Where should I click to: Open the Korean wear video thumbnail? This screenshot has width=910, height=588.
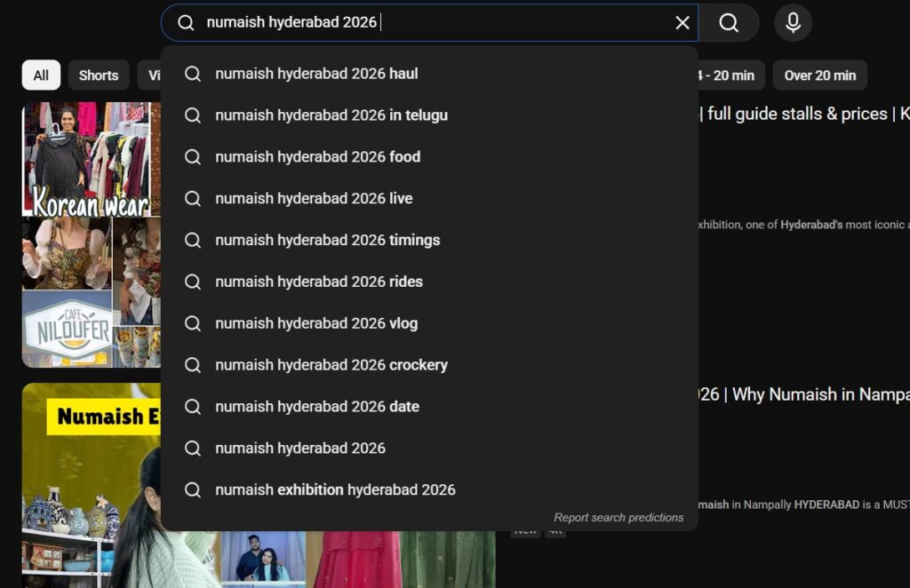coord(91,234)
